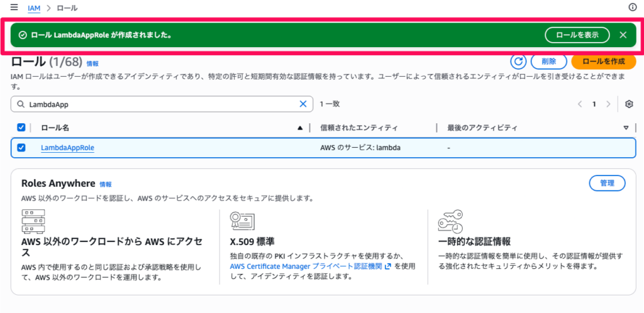Click the info icon at top right
The width and height of the screenshot is (644, 313).
(633, 8)
